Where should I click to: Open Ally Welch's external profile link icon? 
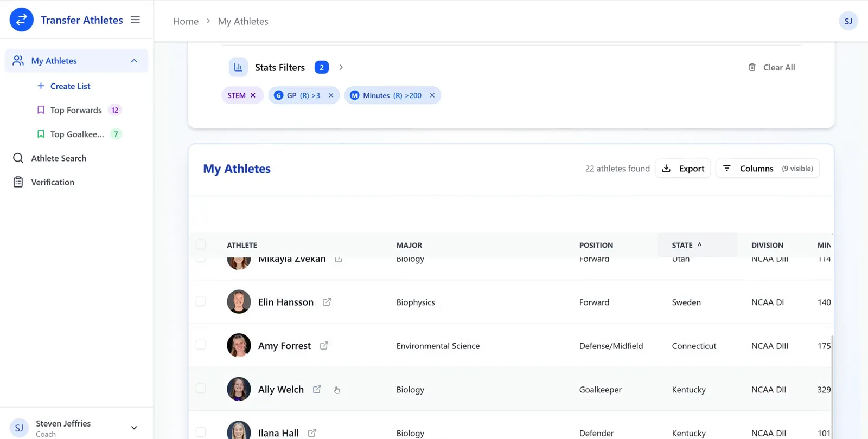click(317, 389)
